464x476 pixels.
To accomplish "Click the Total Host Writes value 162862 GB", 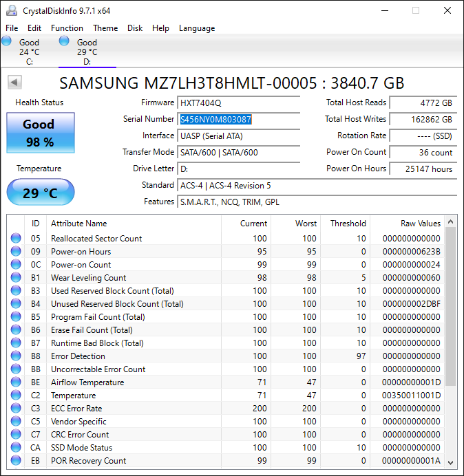I will coord(423,119).
